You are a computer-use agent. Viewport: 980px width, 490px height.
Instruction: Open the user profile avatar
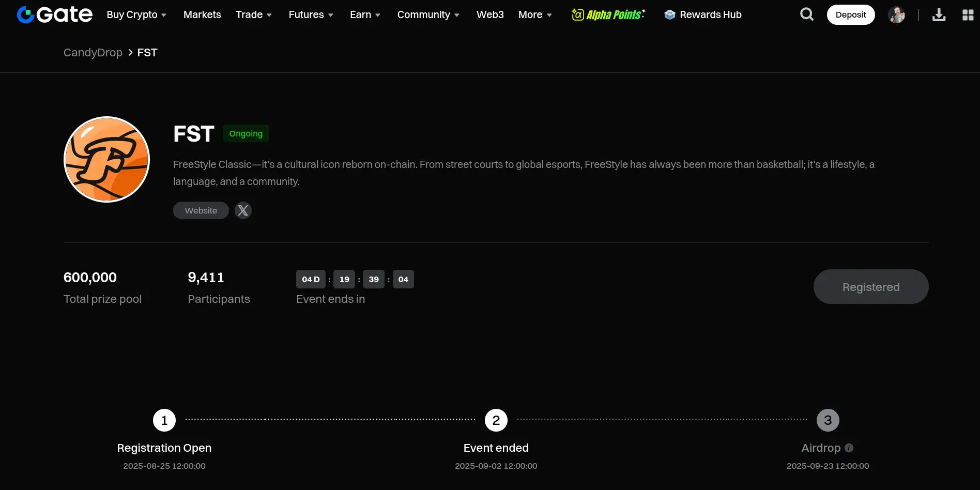click(897, 14)
